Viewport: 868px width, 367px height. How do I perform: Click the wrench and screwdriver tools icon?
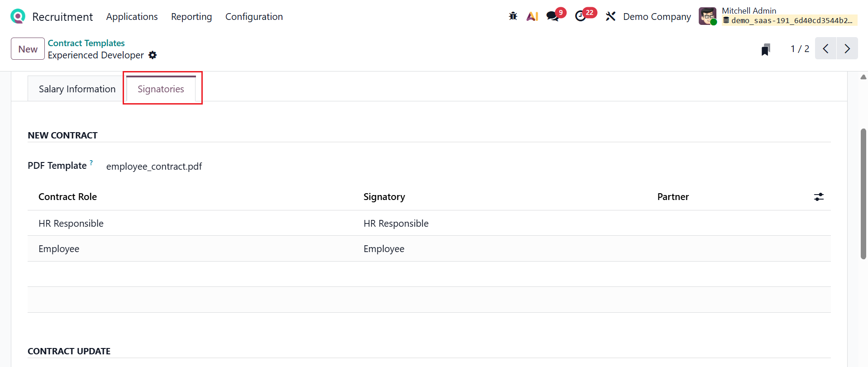610,16
